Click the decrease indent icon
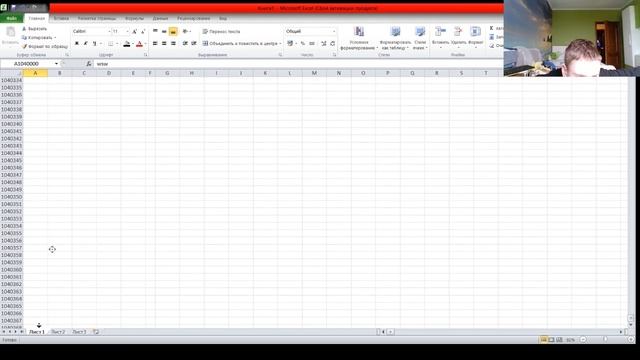The image size is (640, 360). tap(185, 43)
